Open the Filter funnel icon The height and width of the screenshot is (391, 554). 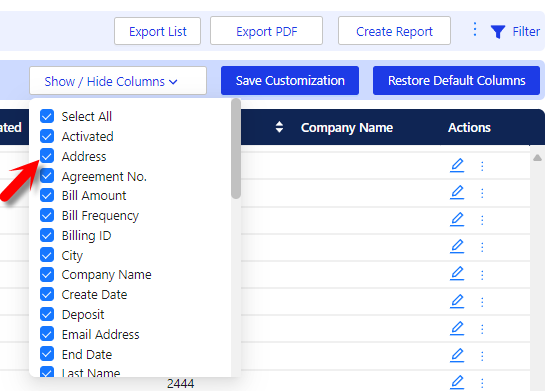point(497,32)
